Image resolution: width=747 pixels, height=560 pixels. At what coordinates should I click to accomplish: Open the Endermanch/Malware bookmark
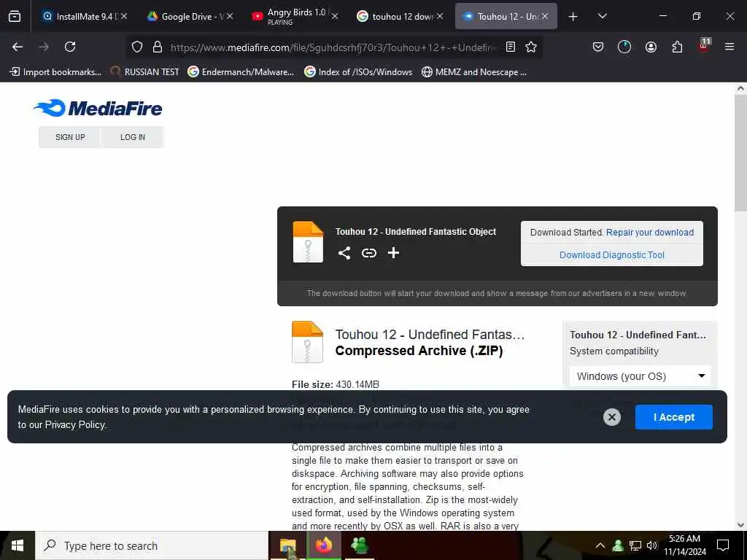(x=241, y=72)
